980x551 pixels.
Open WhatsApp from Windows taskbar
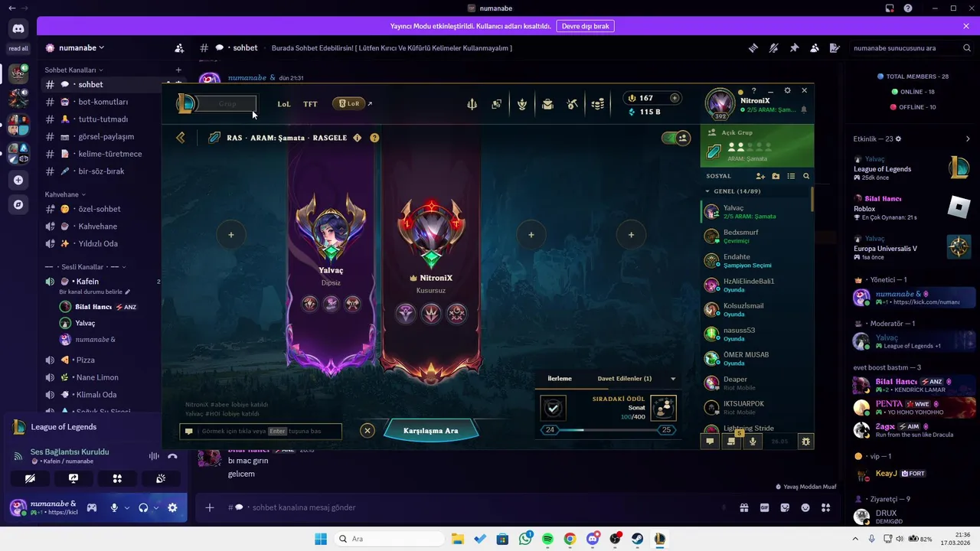click(x=525, y=539)
